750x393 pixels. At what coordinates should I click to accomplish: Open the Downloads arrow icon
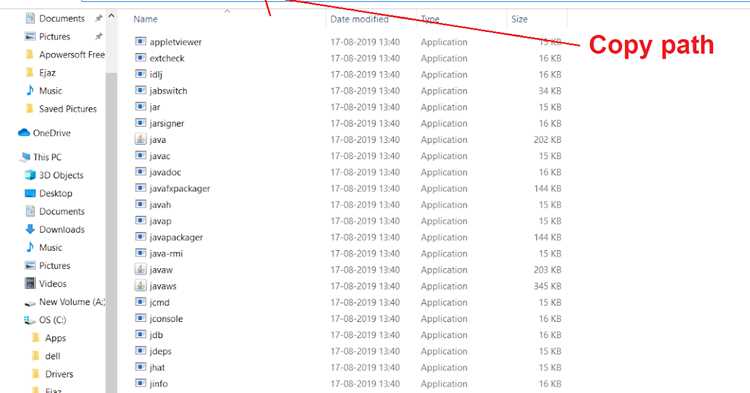(x=30, y=229)
